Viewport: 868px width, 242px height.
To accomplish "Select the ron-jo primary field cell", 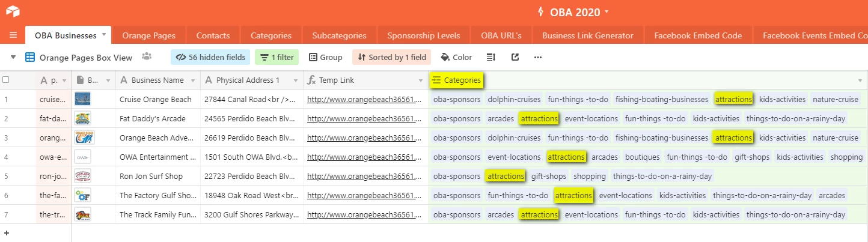I will (54, 176).
